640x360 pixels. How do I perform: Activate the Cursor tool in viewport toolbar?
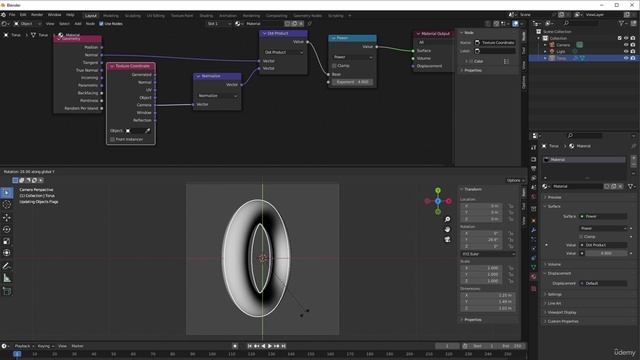click(7, 205)
